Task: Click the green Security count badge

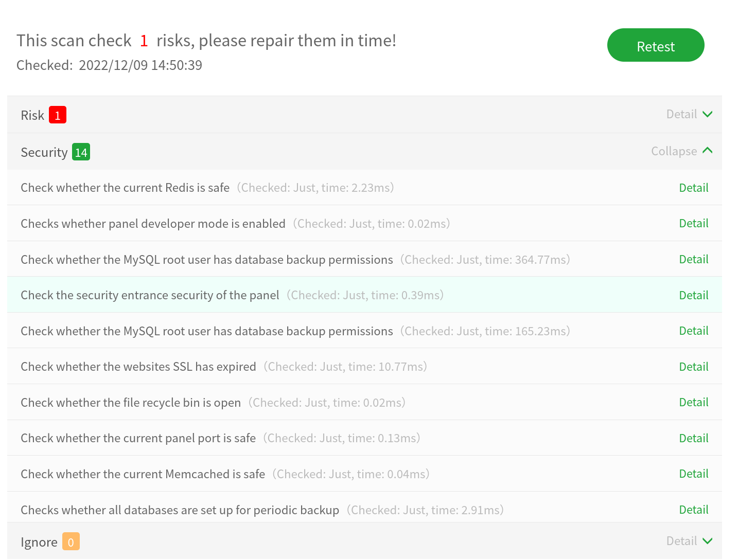Action: (x=81, y=152)
